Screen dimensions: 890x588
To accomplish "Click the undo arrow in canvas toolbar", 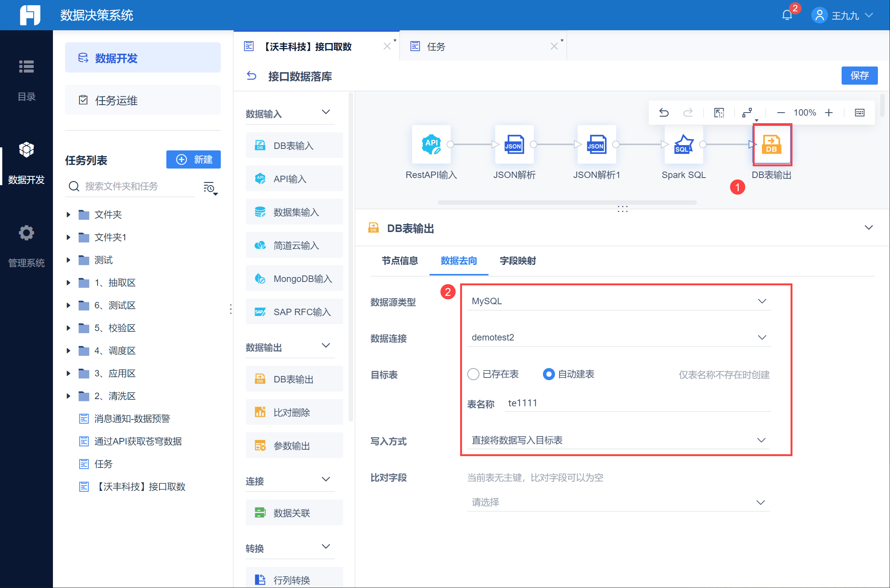I will point(664,113).
